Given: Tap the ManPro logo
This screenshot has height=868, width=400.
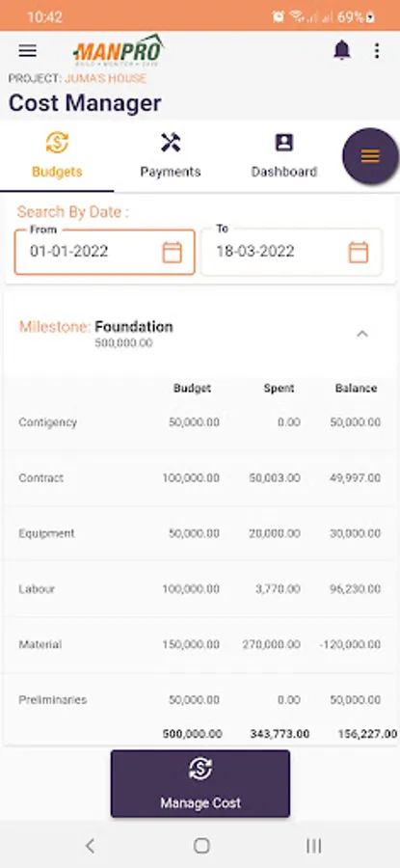Looking at the screenshot, I should pyautogui.click(x=118, y=50).
